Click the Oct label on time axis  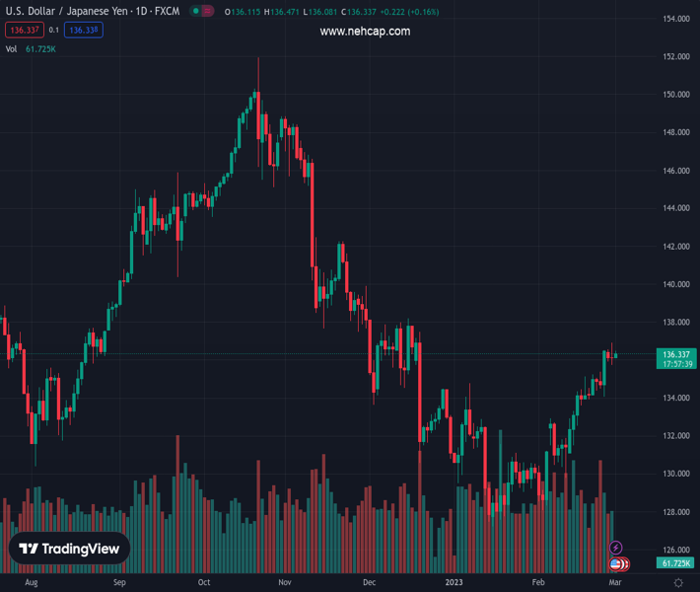click(x=204, y=583)
